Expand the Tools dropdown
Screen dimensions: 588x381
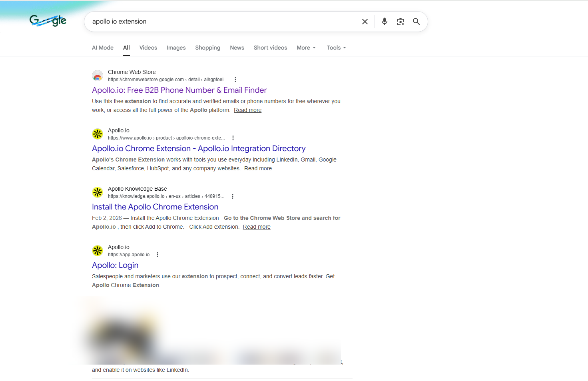pyautogui.click(x=336, y=48)
